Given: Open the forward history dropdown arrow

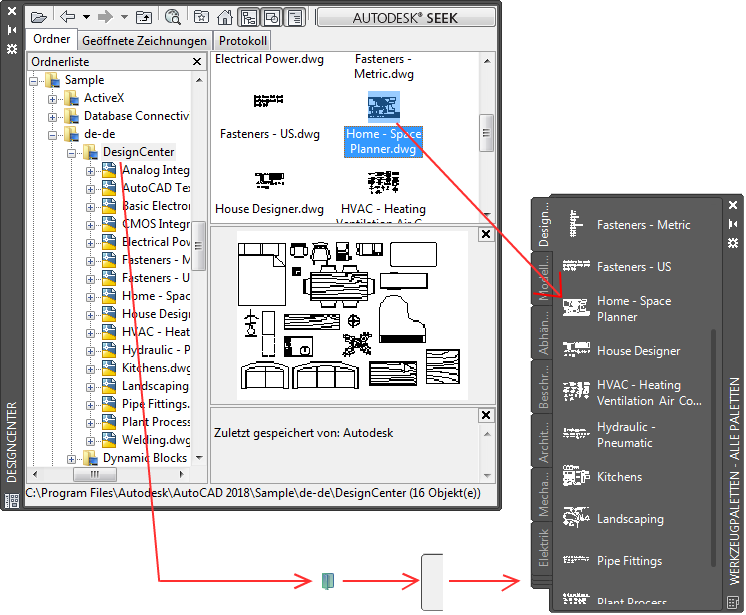Looking at the screenshot, I should coord(124,17).
